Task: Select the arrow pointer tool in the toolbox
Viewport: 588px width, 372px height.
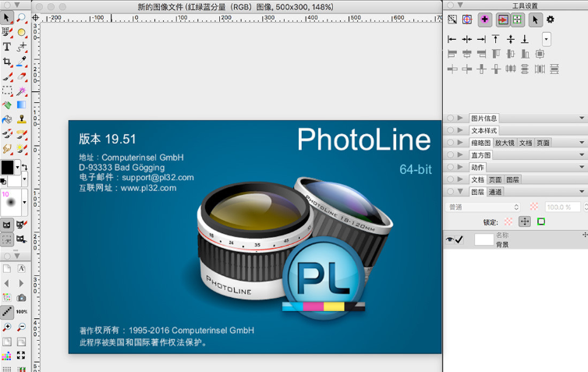Action: tap(7, 18)
